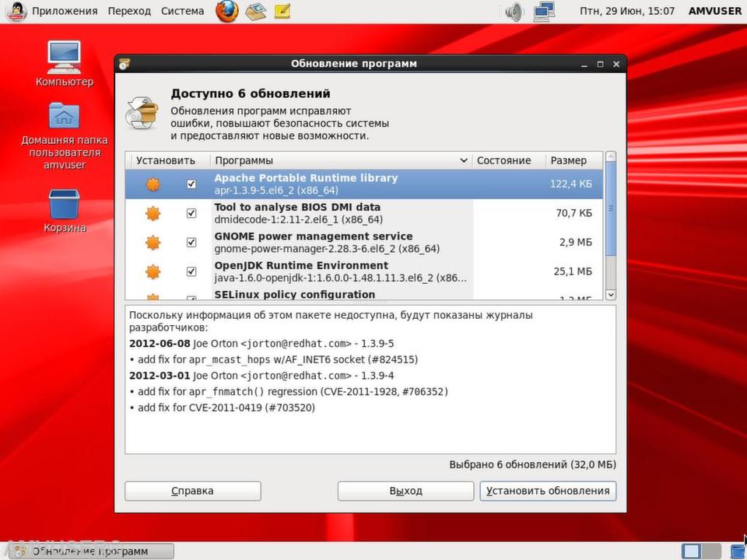Click the update list scrollbar thumb
The height and width of the screenshot is (560, 747).
tap(610, 209)
